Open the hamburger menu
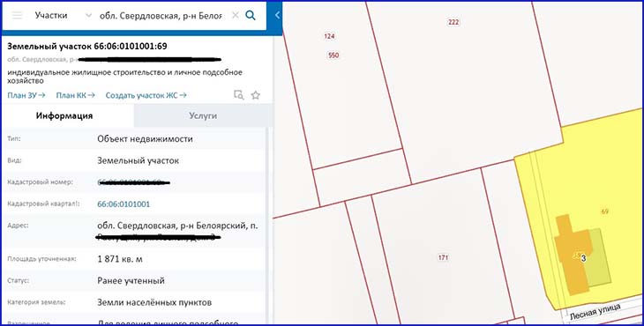The height and width of the screenshot is (326, 644). point(17,16)
